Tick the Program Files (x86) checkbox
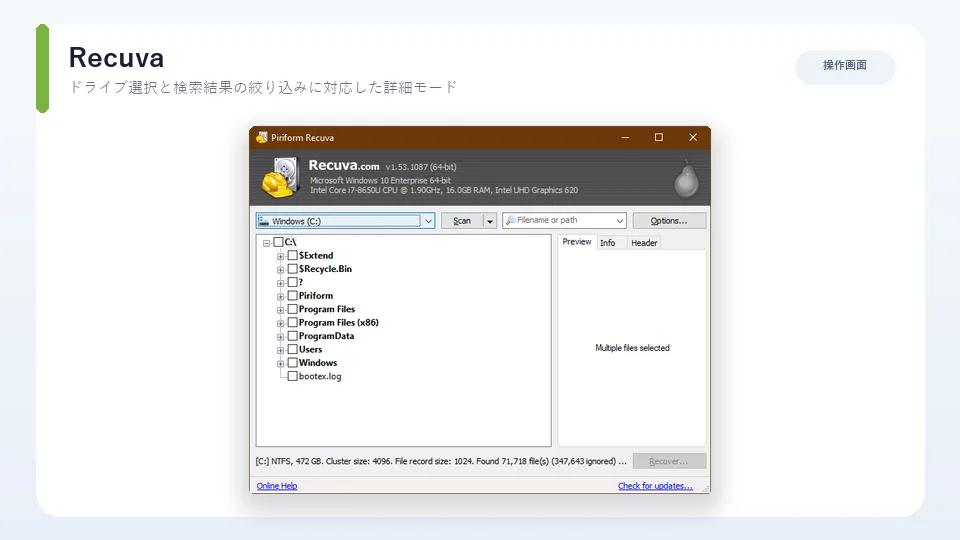Screen dimensions: 960x540 (293, 323)
